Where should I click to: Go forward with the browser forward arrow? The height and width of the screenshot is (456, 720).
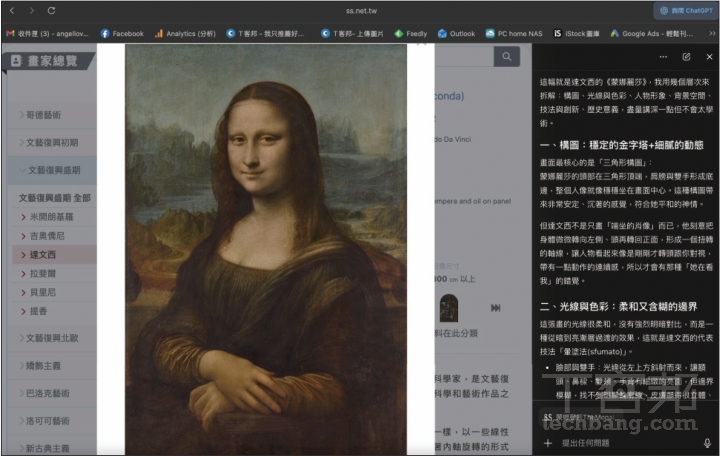(x=32, y=11)
